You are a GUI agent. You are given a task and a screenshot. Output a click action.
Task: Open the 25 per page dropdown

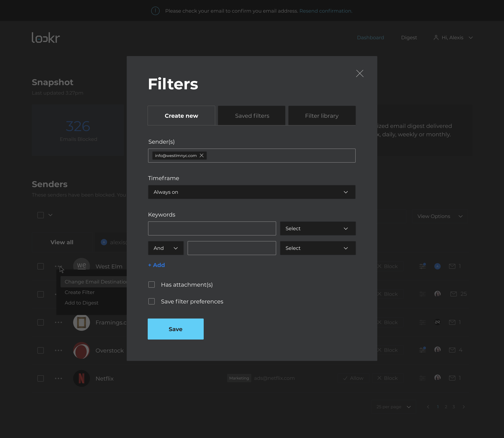[394, 407]
